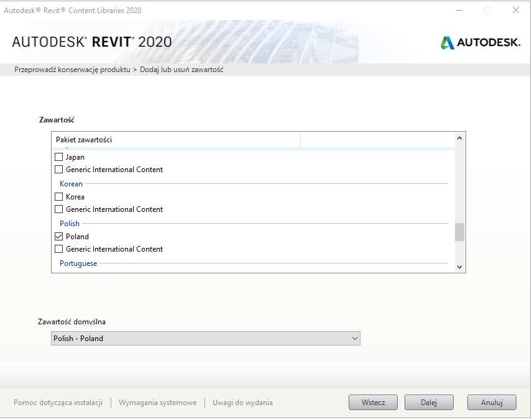
Task: Open Wymagania systemowe link
Action: click(157, 403)
